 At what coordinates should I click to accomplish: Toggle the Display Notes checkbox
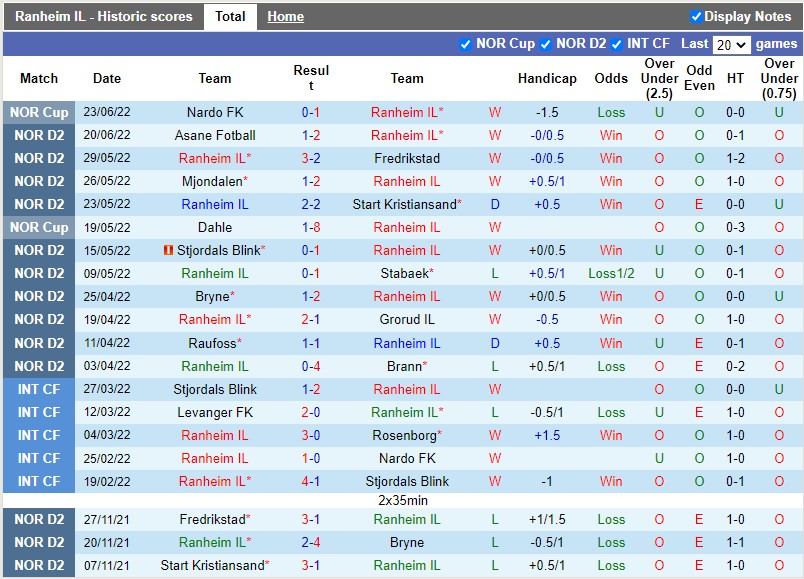(x=696, y=16)
